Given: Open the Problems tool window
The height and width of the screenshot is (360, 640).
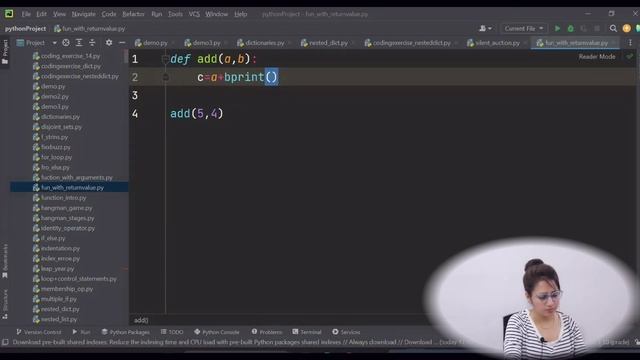Looking at the screenshot, I should pos(267,332).
